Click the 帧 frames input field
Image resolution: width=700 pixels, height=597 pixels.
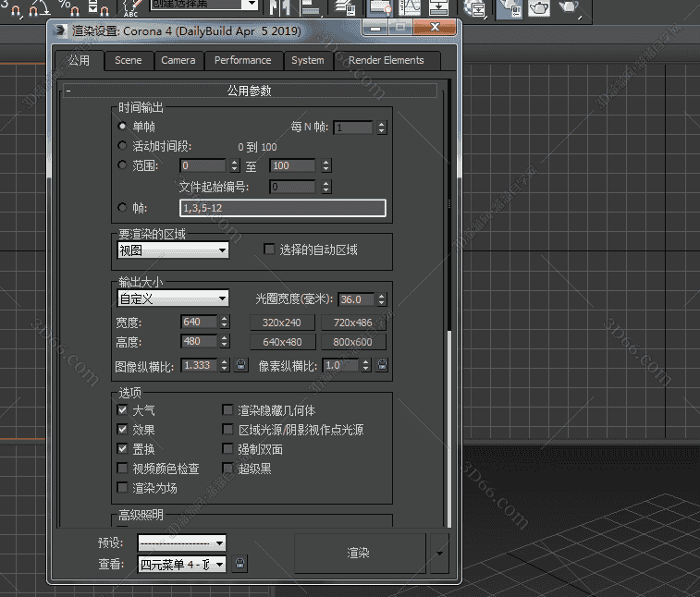(282, 208)
